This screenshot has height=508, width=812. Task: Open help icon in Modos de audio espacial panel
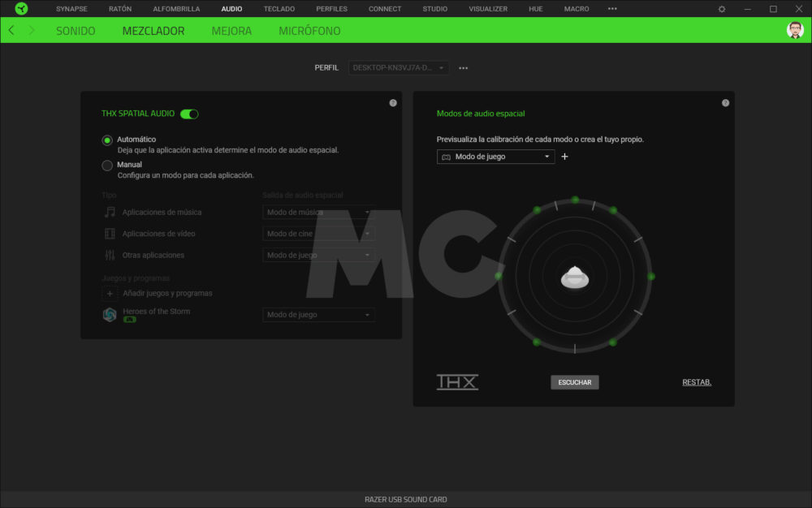pyautogui.click(x=725, y=103)
